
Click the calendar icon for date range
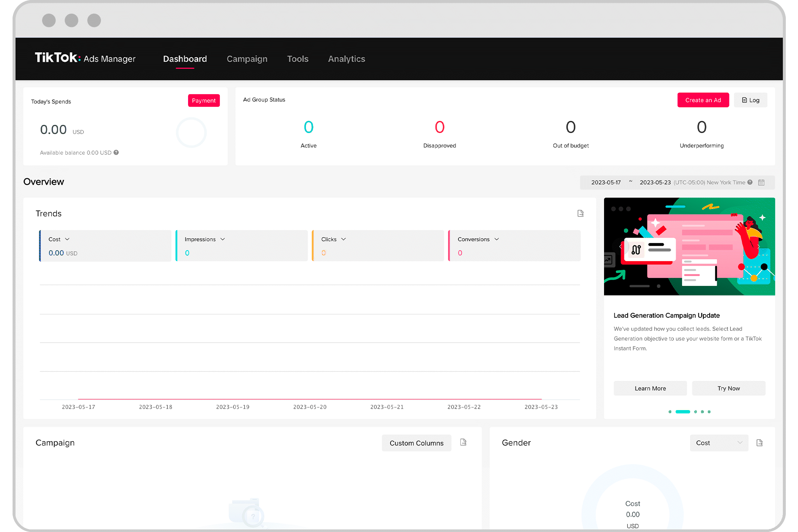click(762, 182)
